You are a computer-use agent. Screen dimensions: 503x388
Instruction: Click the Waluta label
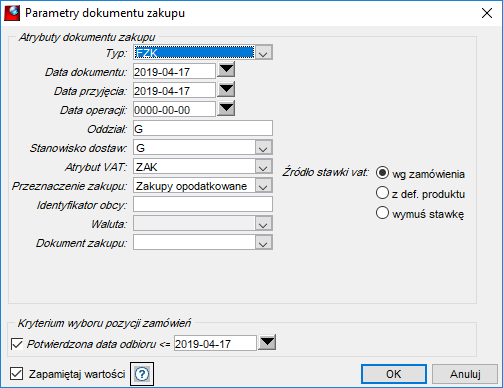109,224
